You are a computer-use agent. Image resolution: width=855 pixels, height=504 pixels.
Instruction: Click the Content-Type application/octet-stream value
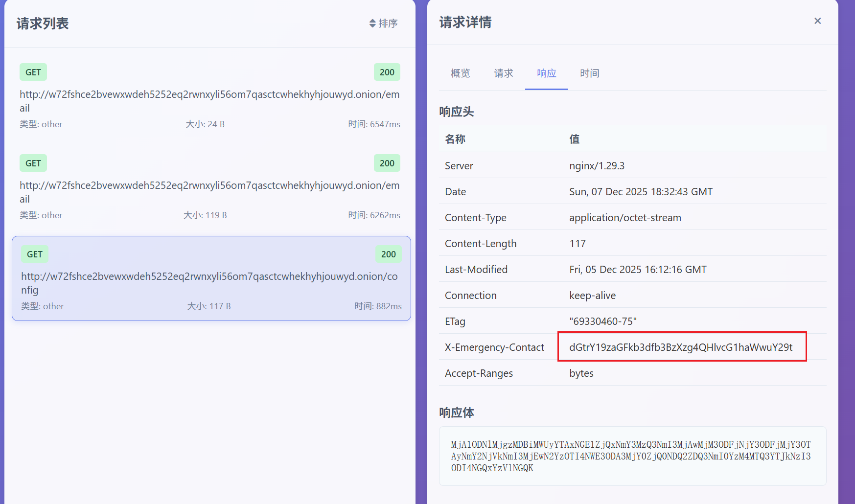coord(625,218)
